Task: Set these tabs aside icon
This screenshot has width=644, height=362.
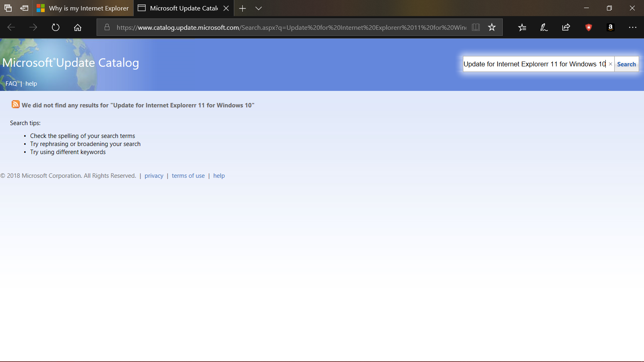Action: click(x=24, y=8)
